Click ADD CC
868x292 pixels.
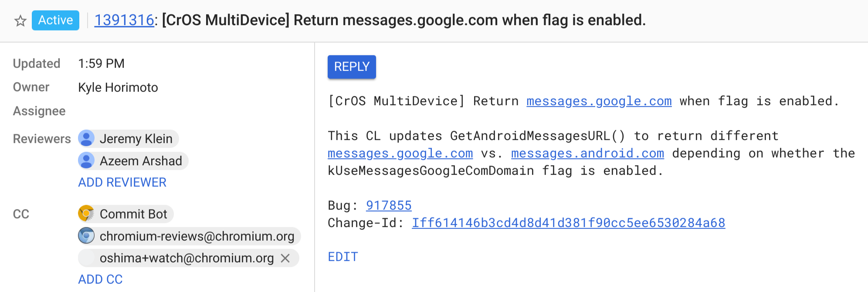(100, 279)
